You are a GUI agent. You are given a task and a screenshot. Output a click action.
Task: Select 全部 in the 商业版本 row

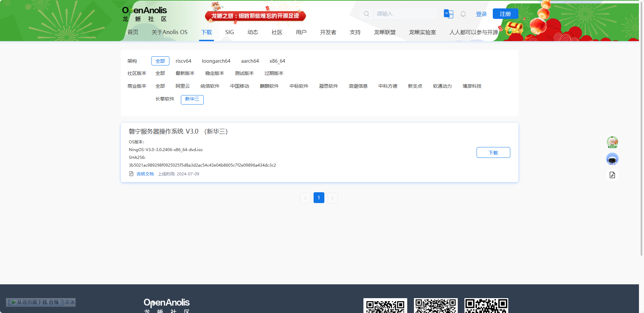[160, 86]
